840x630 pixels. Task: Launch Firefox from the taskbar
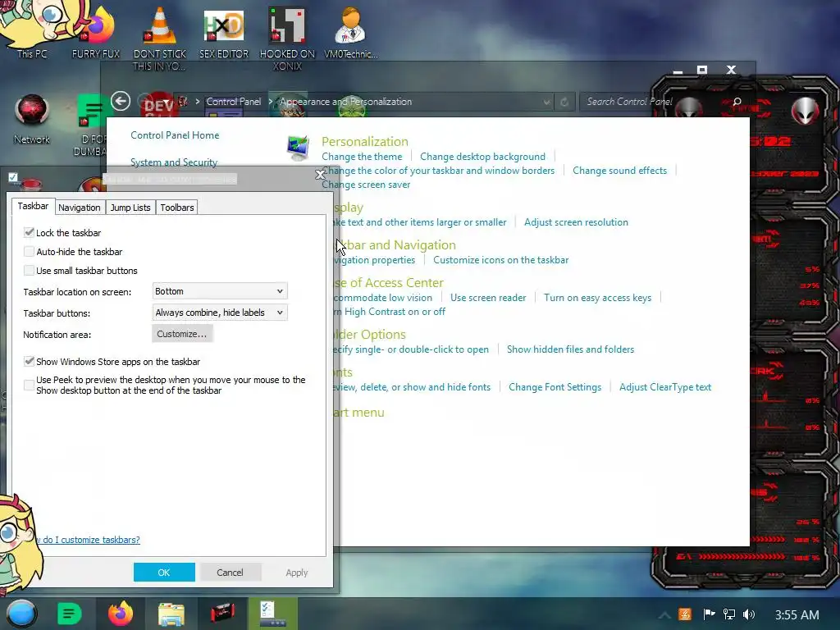pos(121,614)
